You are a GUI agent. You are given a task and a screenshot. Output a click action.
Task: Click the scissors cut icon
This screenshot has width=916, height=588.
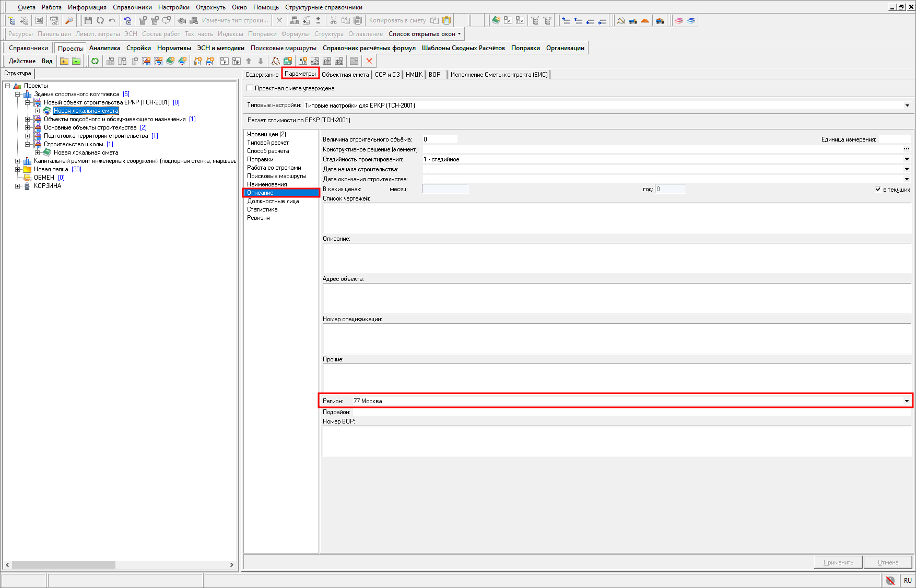pos(333,20)
